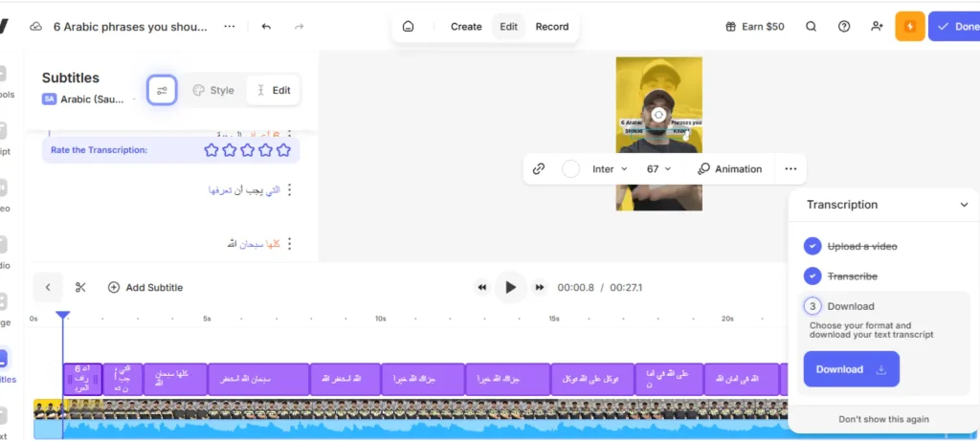Open the Inter font dropdown

(x=610, y=168)
